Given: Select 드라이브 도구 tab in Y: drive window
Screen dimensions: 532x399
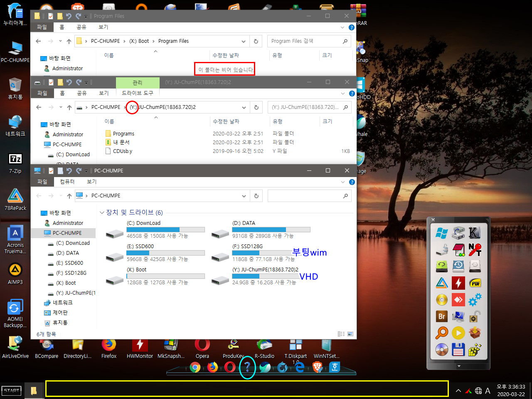Looking at the screenshot, I should (x=138, y=93).
